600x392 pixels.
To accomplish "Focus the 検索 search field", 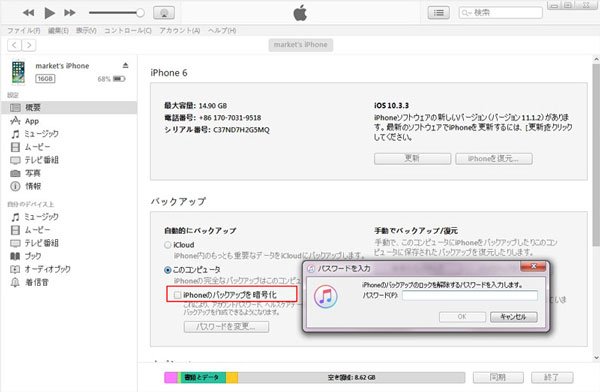I will tap(501, 13).
